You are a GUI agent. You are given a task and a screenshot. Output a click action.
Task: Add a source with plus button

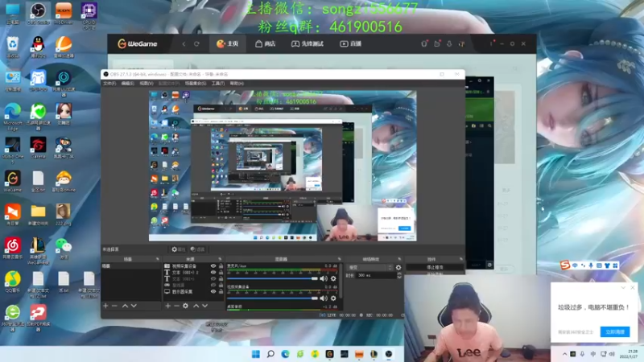click(x=167, y=306)
